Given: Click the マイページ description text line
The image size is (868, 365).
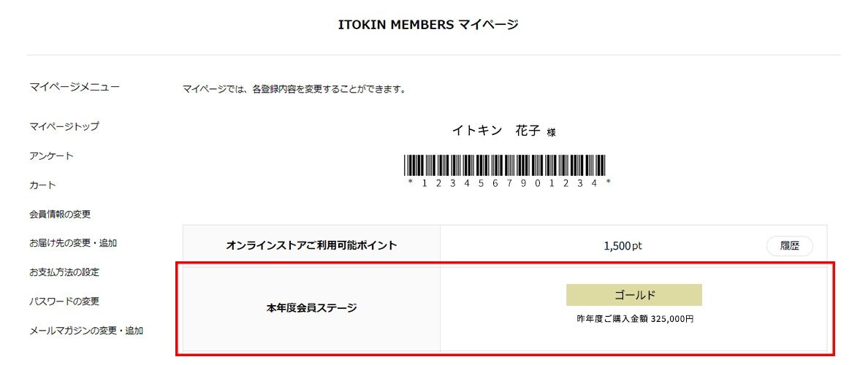Looking at the screenshot, I should point(294,88).
